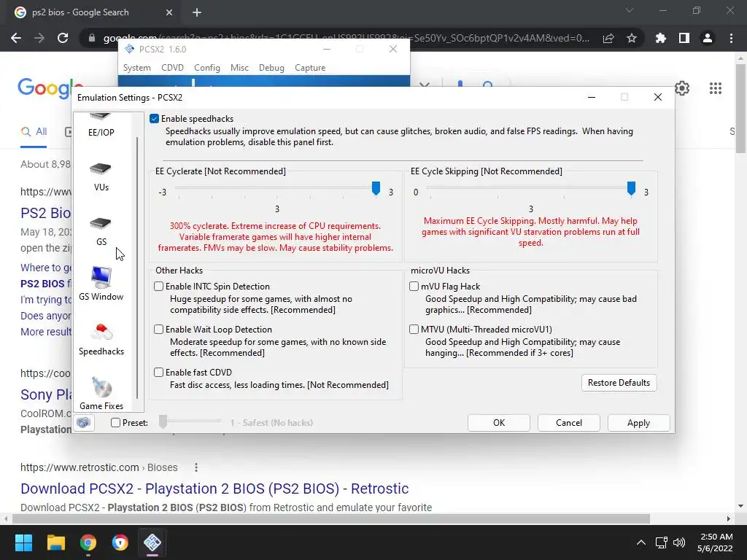Open Chrome extensions puzzle icon

tap(661, 38)
